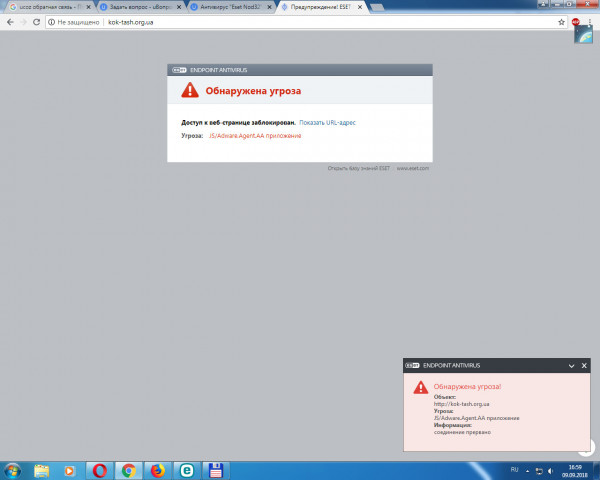Go forward to the next page
600x480 pixels.
[23, 22]
